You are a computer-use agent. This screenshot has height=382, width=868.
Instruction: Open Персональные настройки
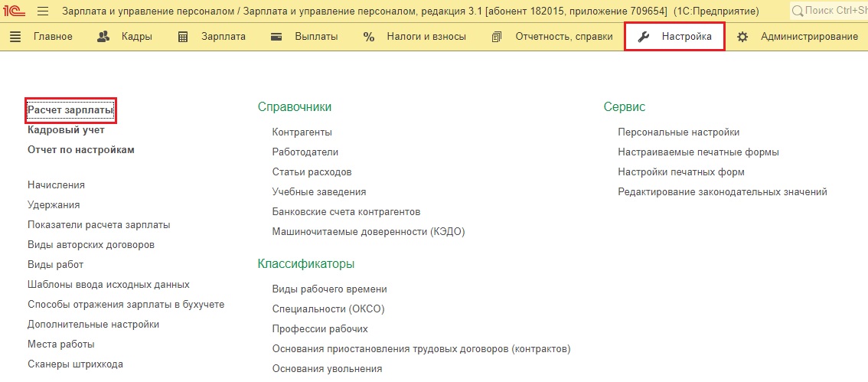tap(679, 132)
